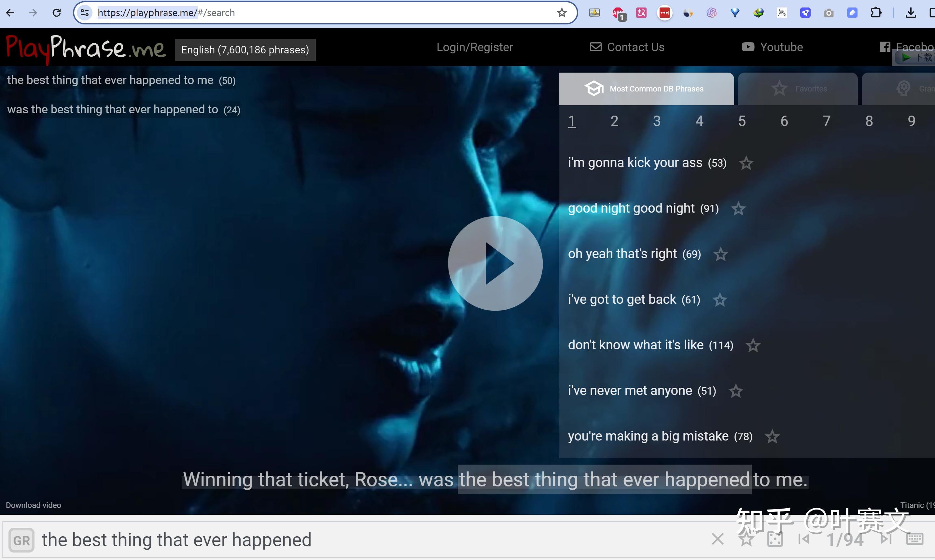The width and height of the screenshot is (935, 560).
Task: Star "don't know what it's like" phrase
Action: (753, 346)
